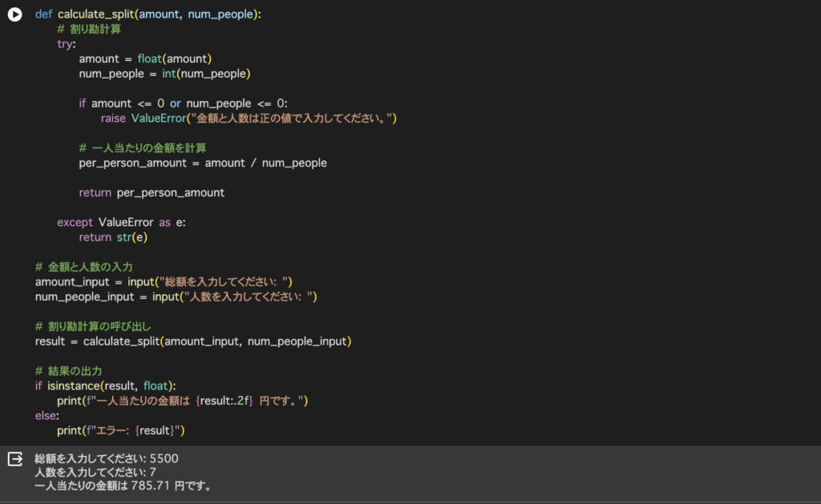Click the return per_person_amount statement
Viewport: 821px width, 504px height.
click(x=152, y=192)
